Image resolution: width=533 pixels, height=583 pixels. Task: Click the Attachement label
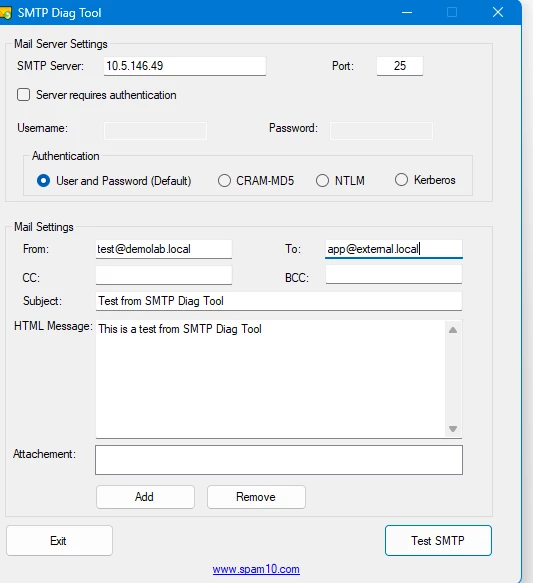[44, 454]
